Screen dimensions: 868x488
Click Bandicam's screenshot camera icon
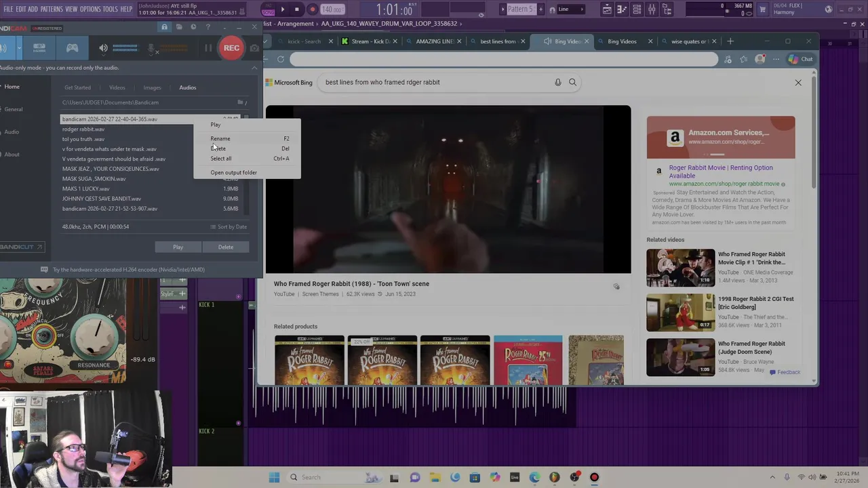[254, 48]
